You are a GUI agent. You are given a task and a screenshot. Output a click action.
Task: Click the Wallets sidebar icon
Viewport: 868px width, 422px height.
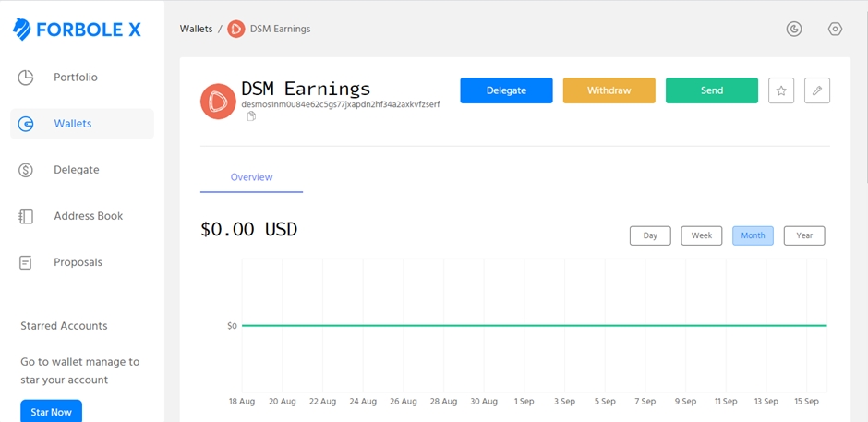(x=26, y=124)
